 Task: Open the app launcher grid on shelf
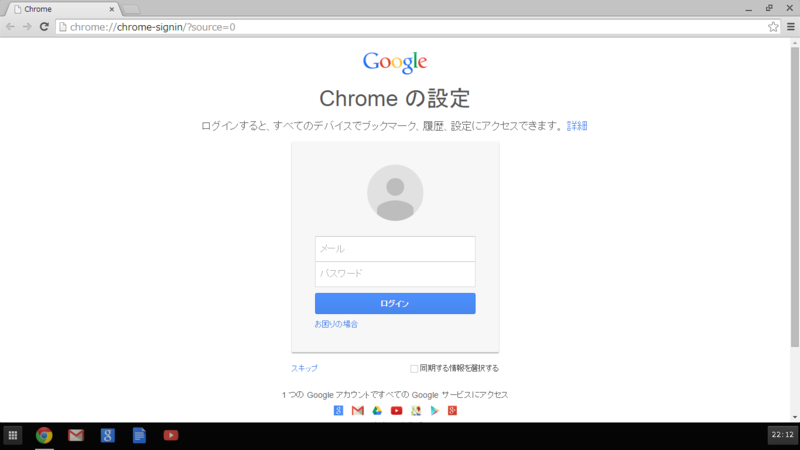click(13, 435)
